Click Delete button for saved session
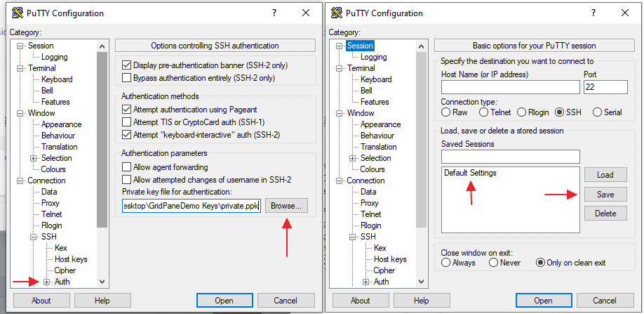 pyautogui.click(x=605, y=214)
